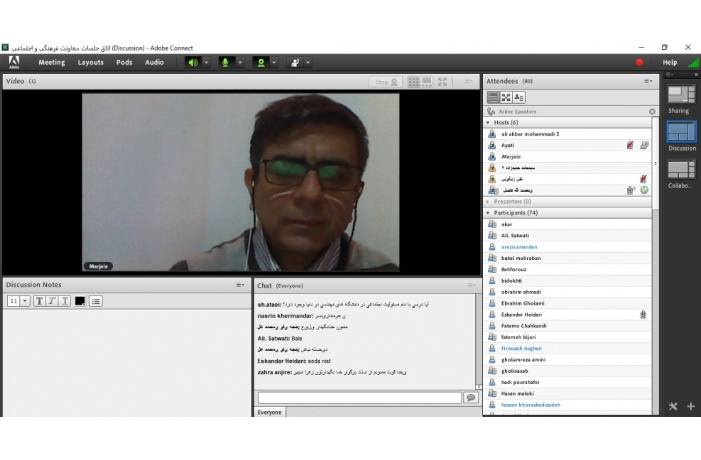Open the microphone options dropdown arrow
The width and height of the screenshot is (701, 460).
(x=240, y=63)
